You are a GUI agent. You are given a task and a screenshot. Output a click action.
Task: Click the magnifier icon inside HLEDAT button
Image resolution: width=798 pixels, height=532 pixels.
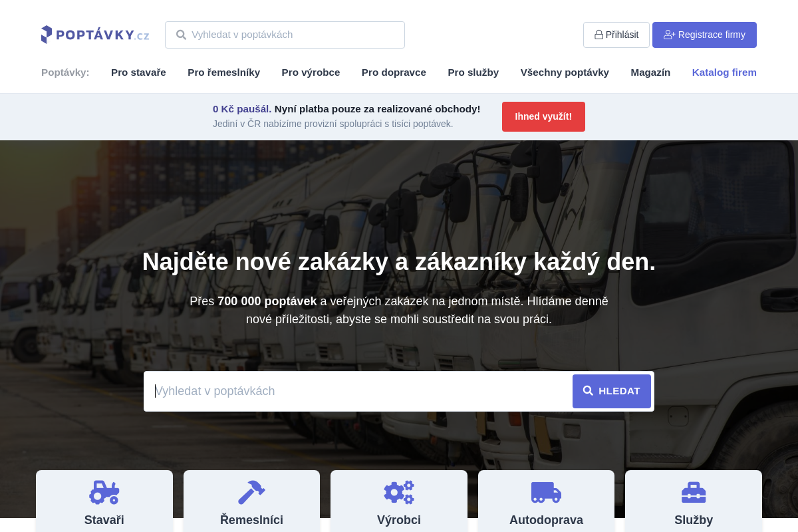coord(589,391)
